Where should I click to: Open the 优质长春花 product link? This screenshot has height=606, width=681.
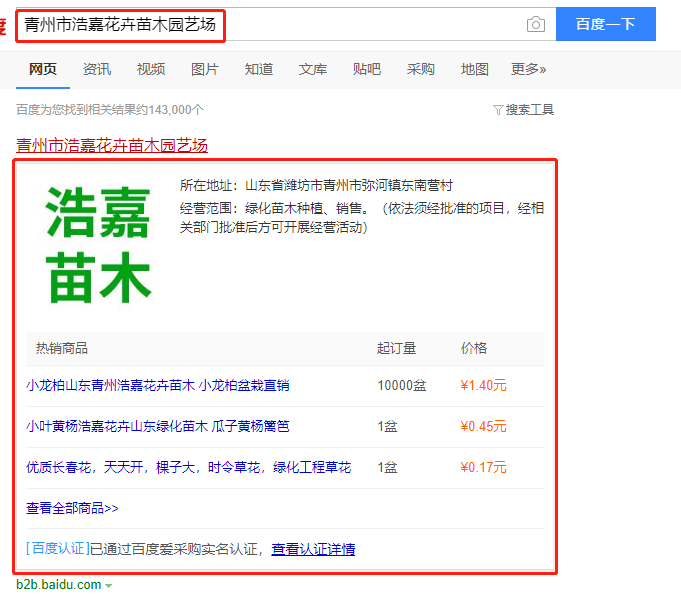[x=188, y=467]
